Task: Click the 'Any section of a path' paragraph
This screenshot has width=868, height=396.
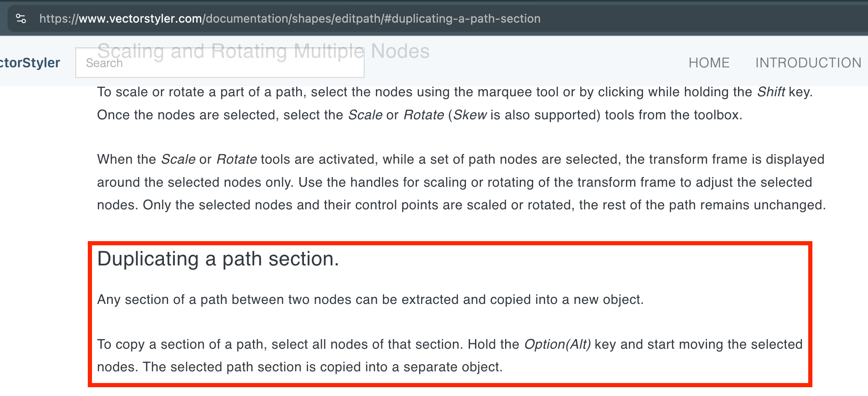Action: coord(370,300)
